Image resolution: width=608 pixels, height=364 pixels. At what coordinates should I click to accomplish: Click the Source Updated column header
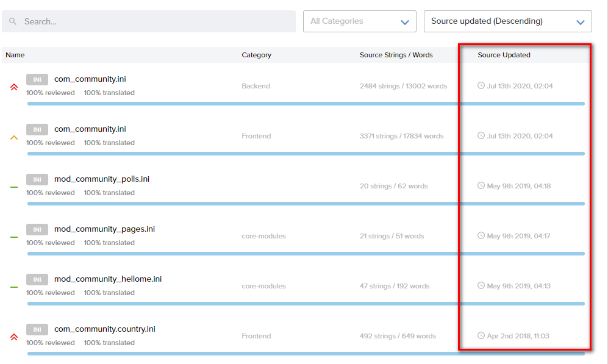pyautogui.click(x=504, y=55)
